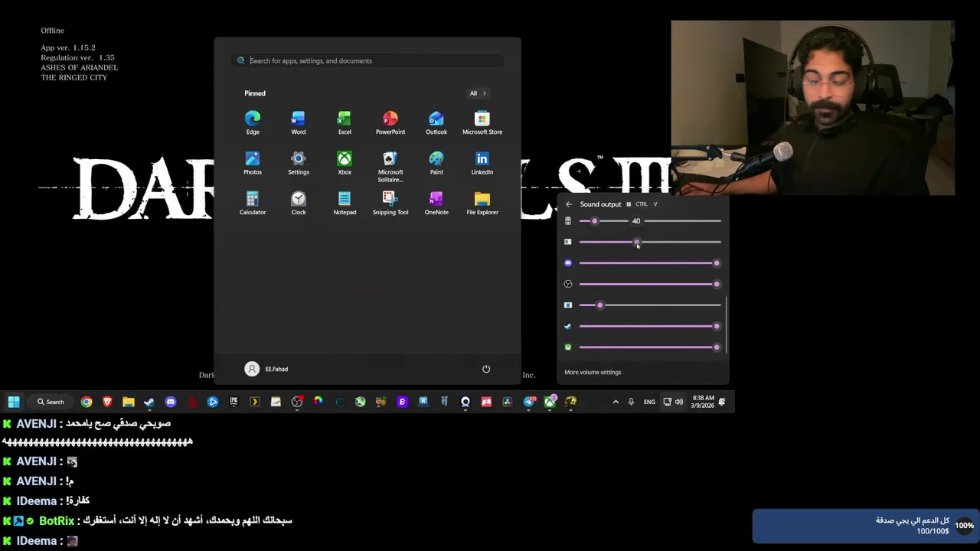Expand the All apps list
Screen dimensions: 980x551
click(478, 93)
